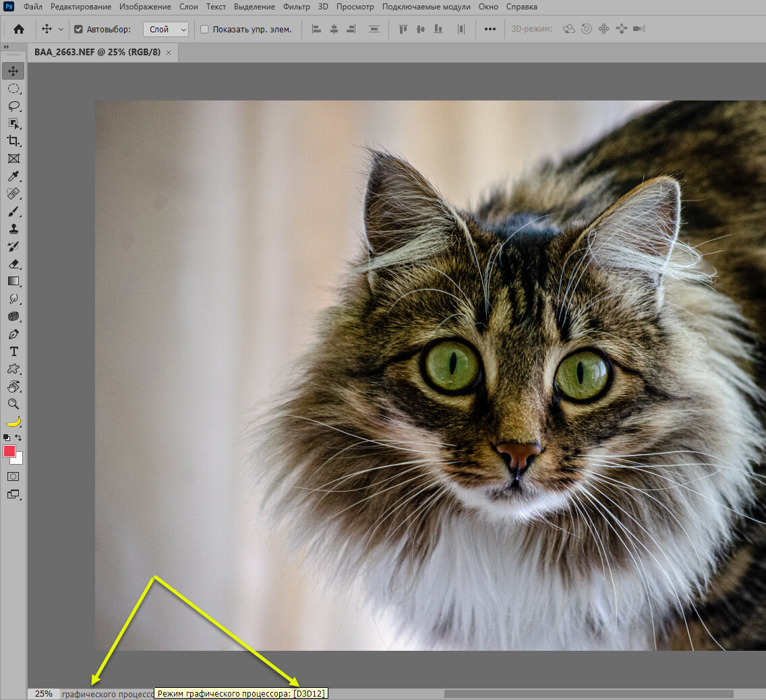766x700 pixels.
Task: Open the Изображение menu
Action: coord(145,7)
